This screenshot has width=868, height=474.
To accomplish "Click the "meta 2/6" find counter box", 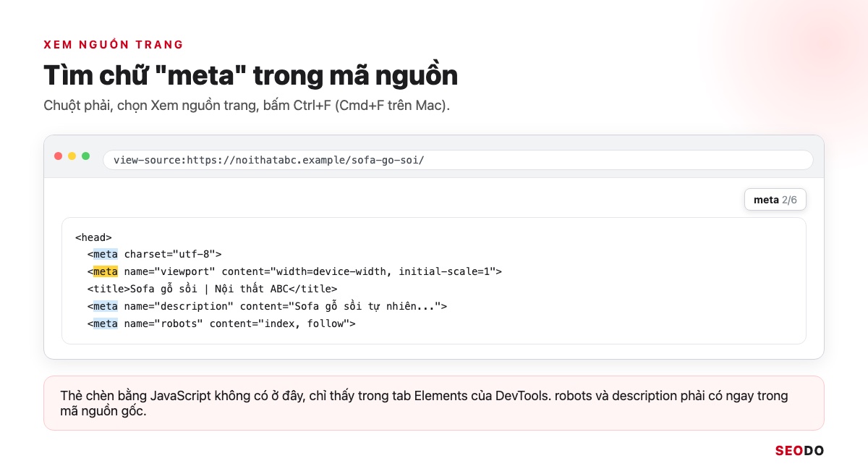I will click(x=775, y=200).
